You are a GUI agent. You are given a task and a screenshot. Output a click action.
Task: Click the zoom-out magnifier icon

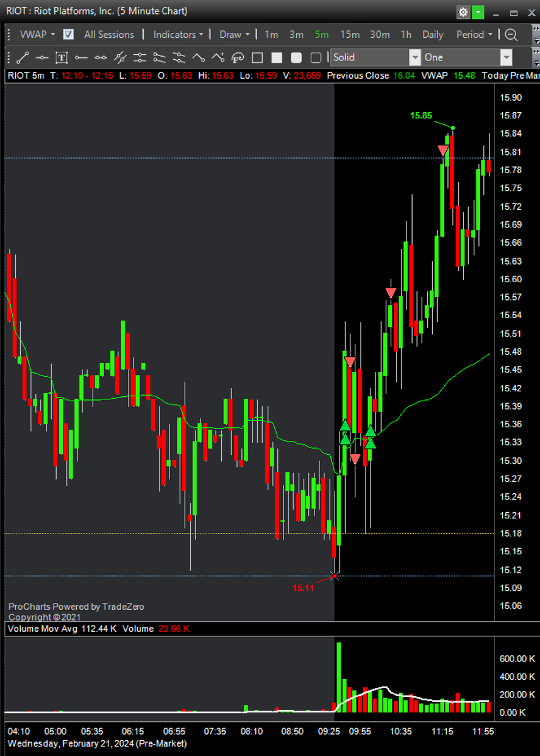(x=511, y=35)
